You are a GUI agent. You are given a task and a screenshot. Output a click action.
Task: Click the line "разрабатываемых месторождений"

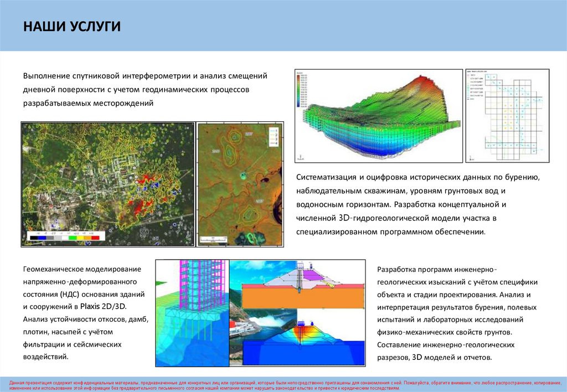tap(88, 103)
